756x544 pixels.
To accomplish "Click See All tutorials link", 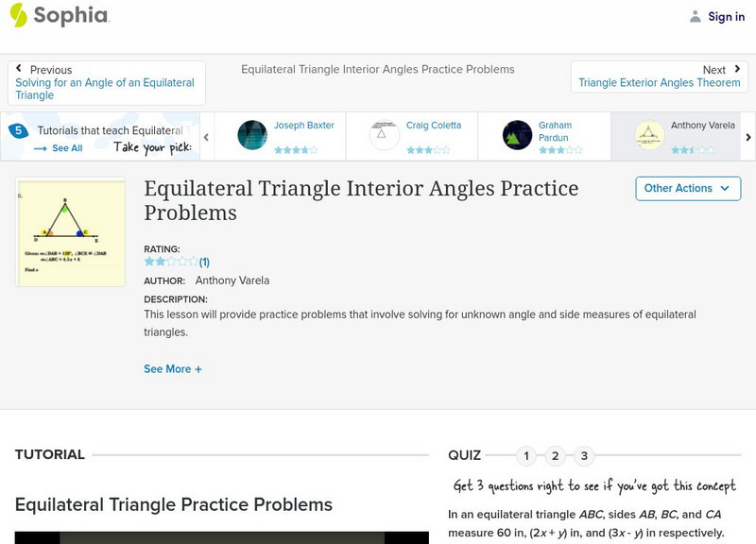I will 59,148.
